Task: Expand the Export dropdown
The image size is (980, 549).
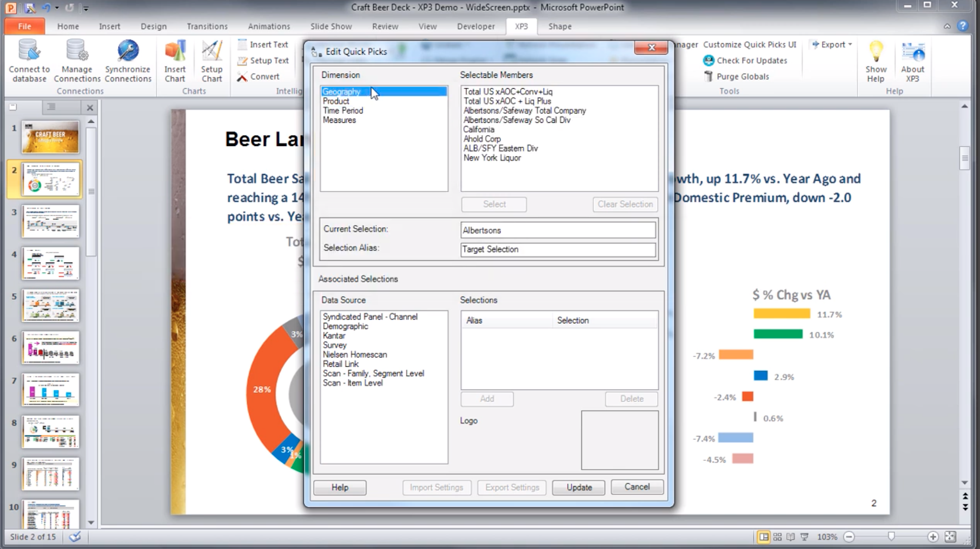Action: point(832,44)
